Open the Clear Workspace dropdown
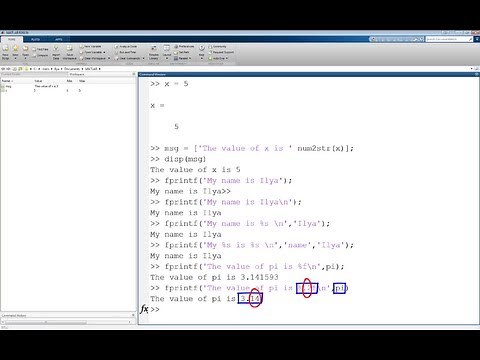Image resolution: width=480 pixels, height=360 pixels. [95, 58]
